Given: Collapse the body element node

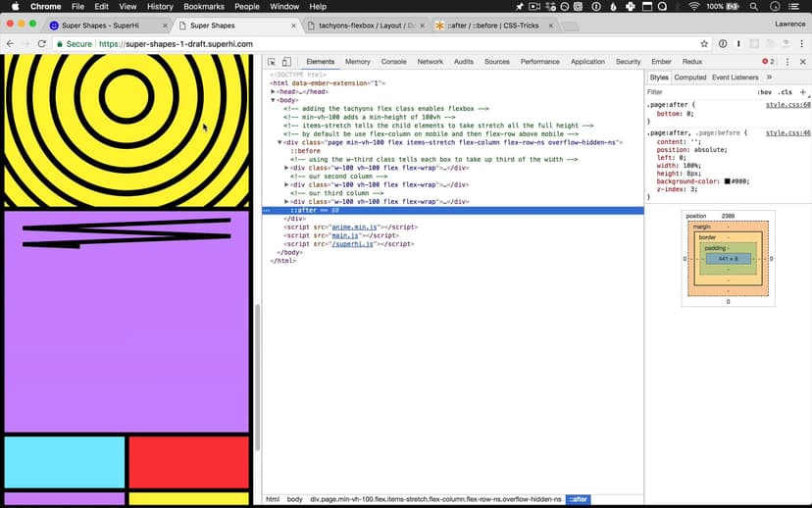Looking at the screenshot, I should pyautogui.click(x=274, y=100).
